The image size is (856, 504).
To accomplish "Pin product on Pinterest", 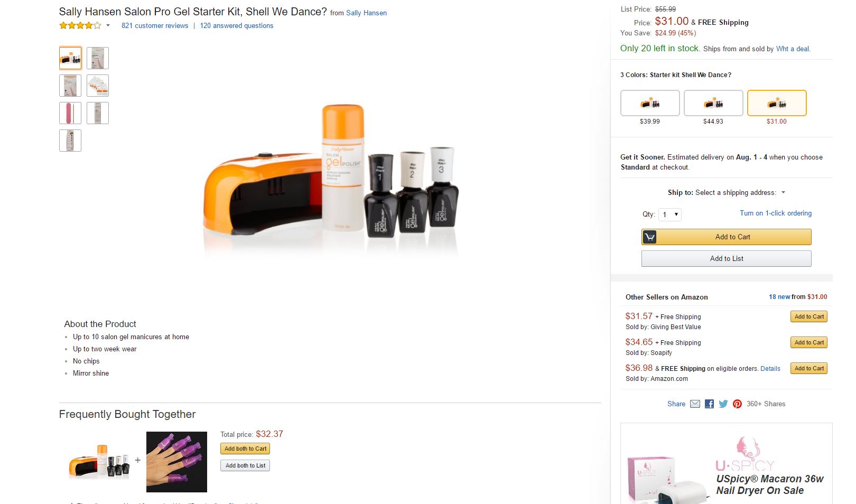I will 737,404.
